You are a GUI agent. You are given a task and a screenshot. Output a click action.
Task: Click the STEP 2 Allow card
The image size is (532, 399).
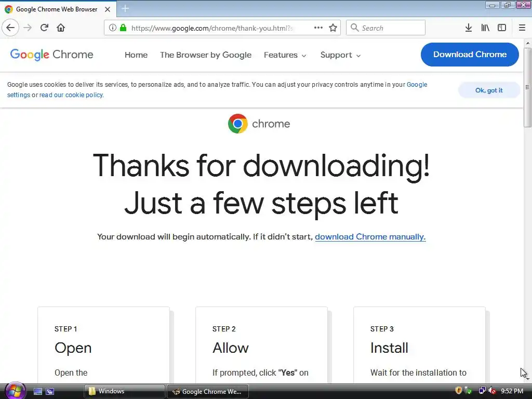click(x=261, y=345)
